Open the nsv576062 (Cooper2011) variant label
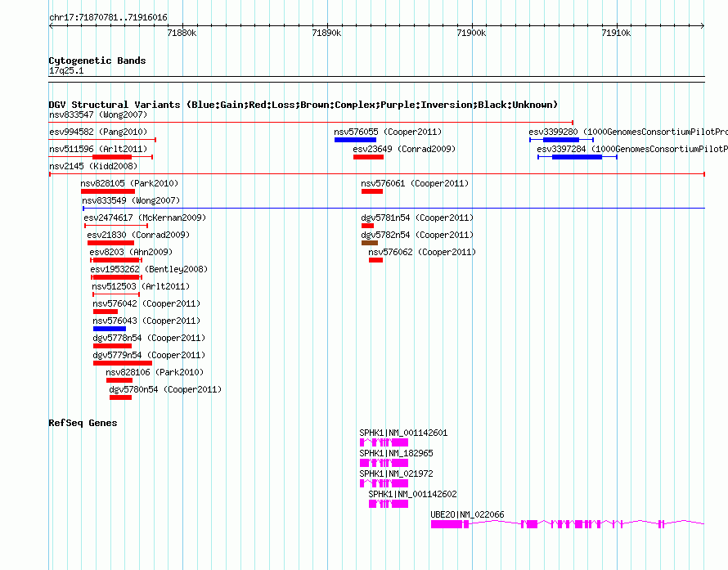This screenshot has height=570, width=728. pos(422,252)
